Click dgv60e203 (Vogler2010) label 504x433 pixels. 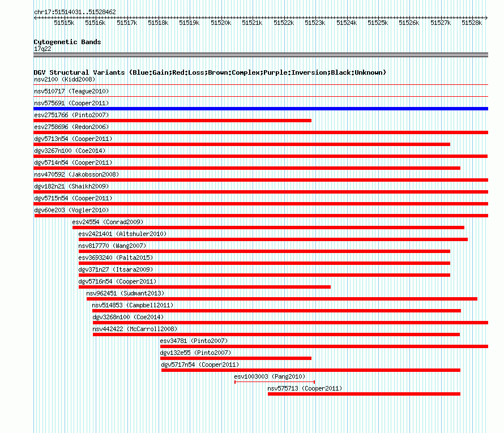tap(71, 210)
